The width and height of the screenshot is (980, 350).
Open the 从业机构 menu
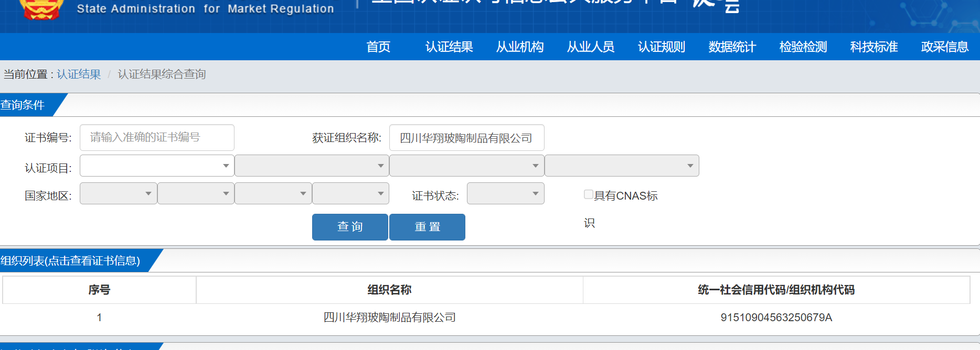point(520,47)
